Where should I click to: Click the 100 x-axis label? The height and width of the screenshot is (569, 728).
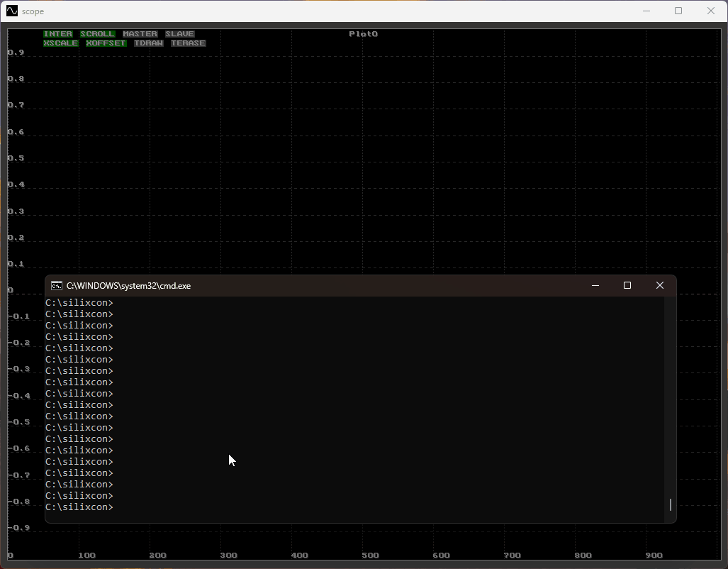(x=86, y=555)
